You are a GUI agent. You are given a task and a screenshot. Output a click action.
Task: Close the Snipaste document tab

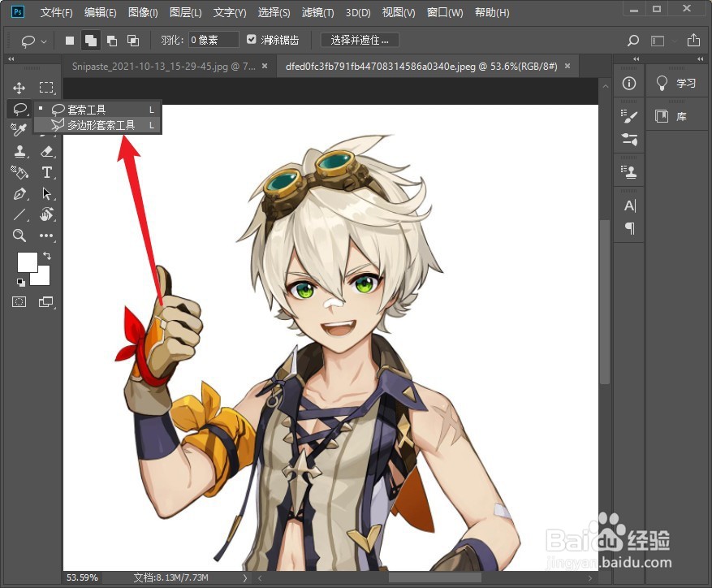point(265,67)
